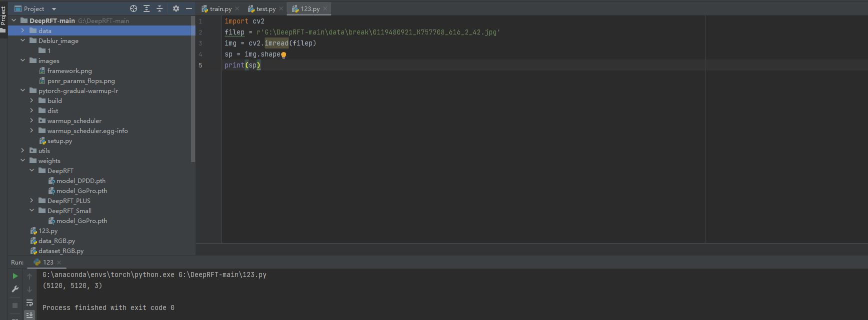Expand the warmup_scheduler folder arrow

pos(32,120)
